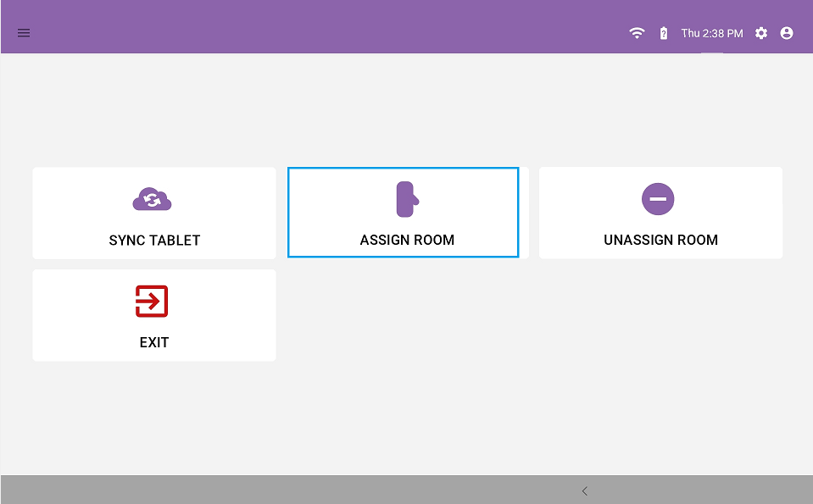The image size is (813, 504).
Task: Choose UNASSIGN ROOM
Action: point(660,213)
